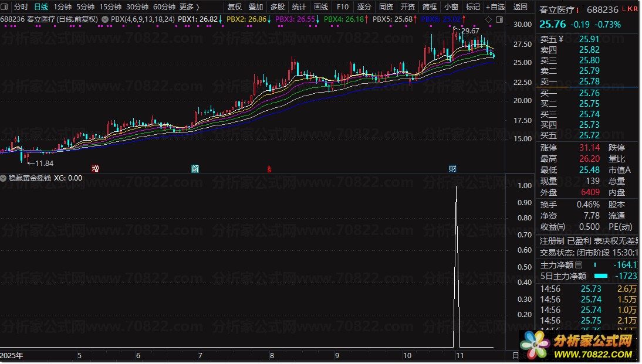Expand the 稳赢黄金摇钱 indicator dropdown
This screenshot has width=642, height=364.
[4, 178]
